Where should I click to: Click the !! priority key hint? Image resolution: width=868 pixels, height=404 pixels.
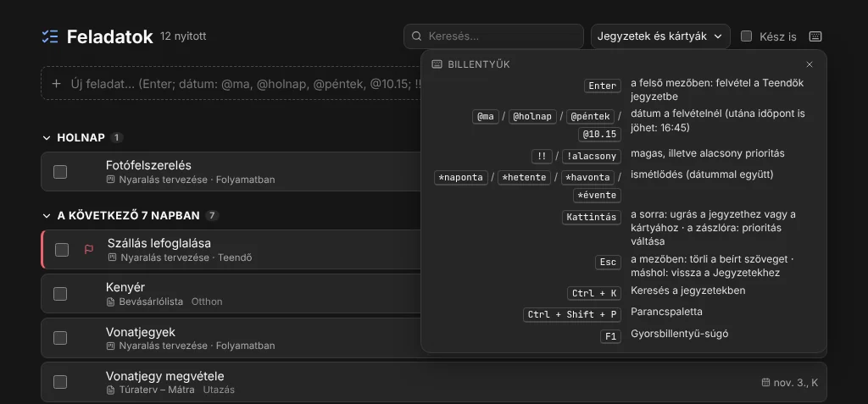(542, 157)
